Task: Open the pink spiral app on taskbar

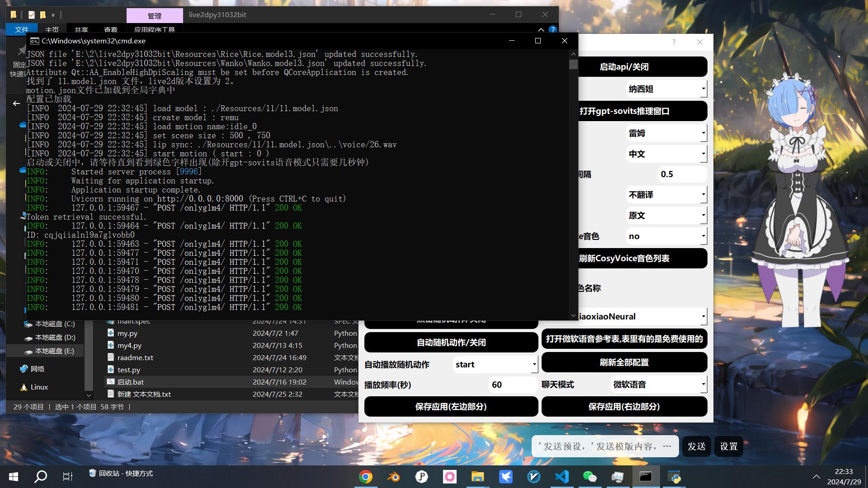Action: point(450,477)
